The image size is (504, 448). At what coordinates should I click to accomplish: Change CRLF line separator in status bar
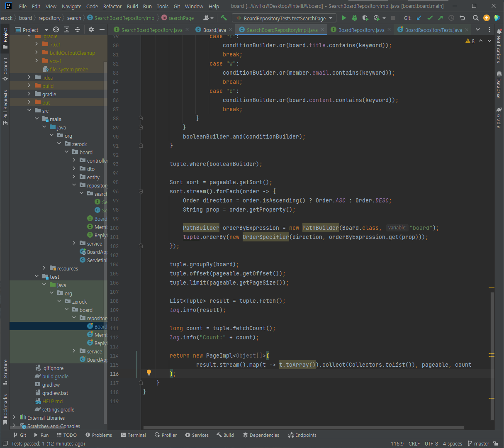coord(414,443)
